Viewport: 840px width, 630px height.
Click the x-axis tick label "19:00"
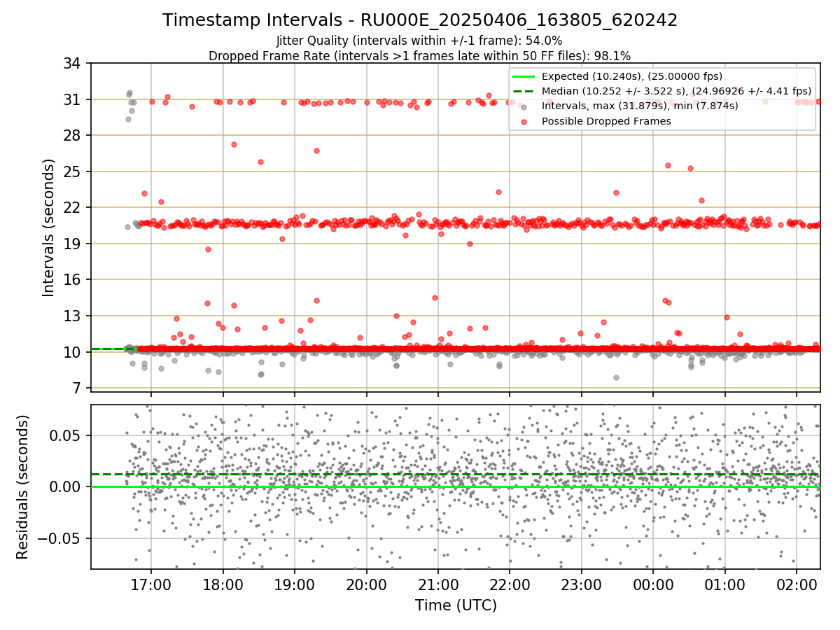coord(295,584)
